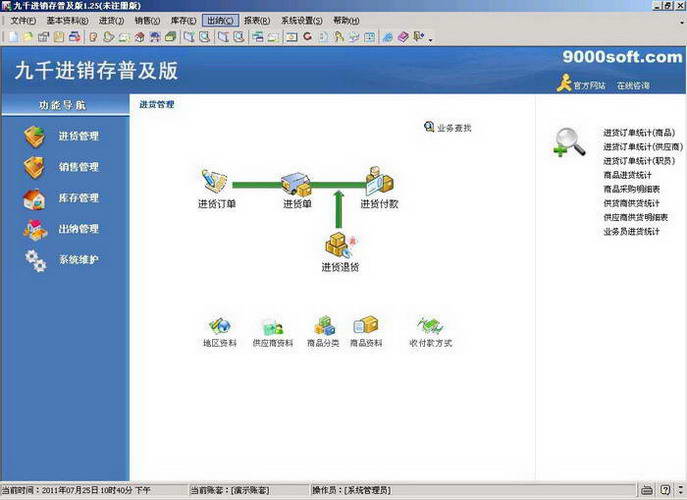Open 进货订单统计(商品) report link
Screen dimensions: 687x500
click(x=639, y=133)
